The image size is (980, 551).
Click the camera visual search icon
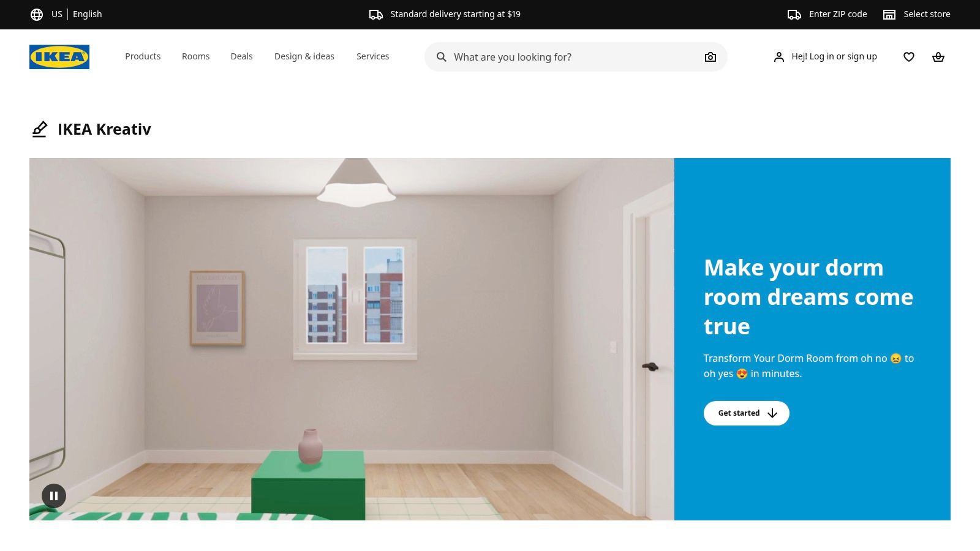tap(710, 57)
